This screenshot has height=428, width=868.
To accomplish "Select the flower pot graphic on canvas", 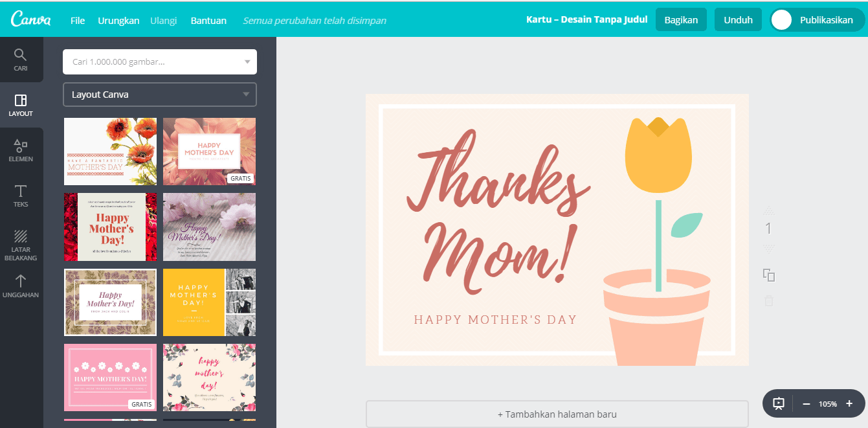I will point(656,319).
